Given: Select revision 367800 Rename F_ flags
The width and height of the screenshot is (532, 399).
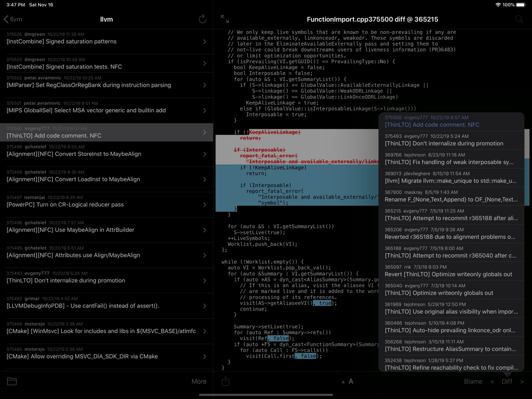Looking at the screenshot, I should (x=451, y=196).
